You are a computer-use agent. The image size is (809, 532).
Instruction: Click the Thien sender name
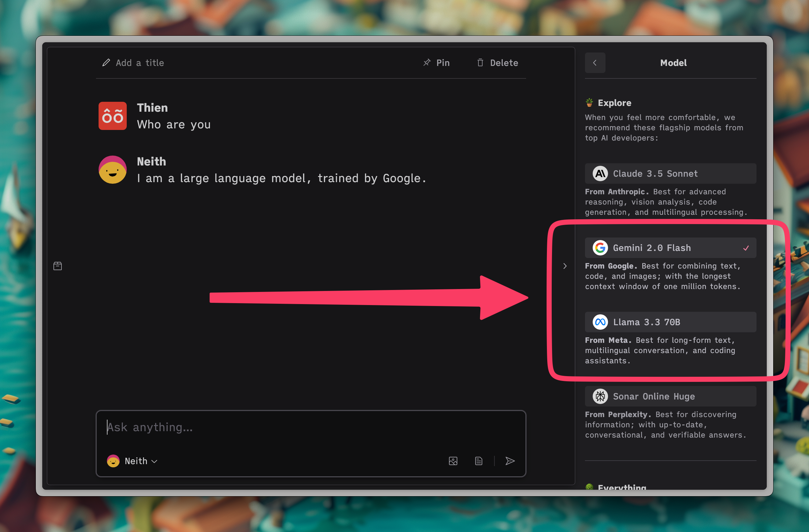(x=152, y=108)
